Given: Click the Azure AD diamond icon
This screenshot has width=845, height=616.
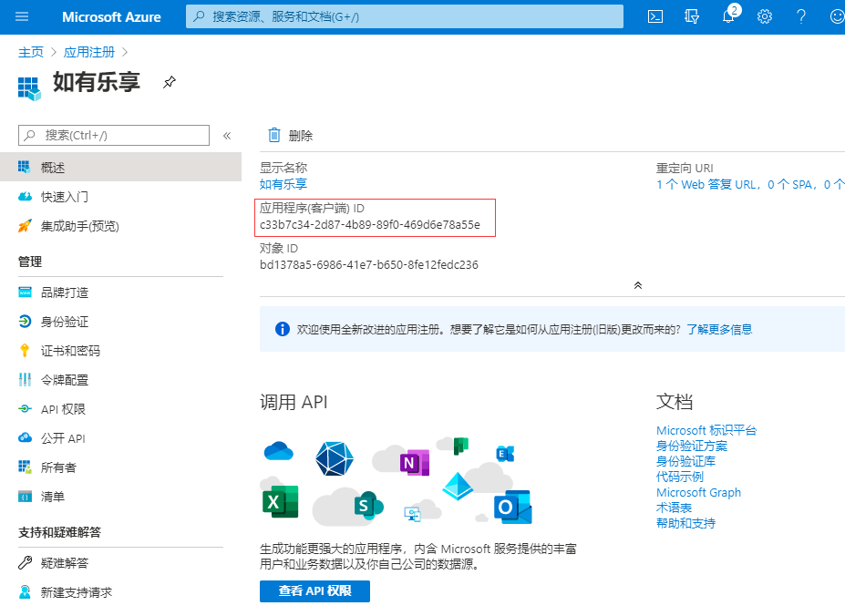Looking at the screenshot, I should click(x=458, y=486).
